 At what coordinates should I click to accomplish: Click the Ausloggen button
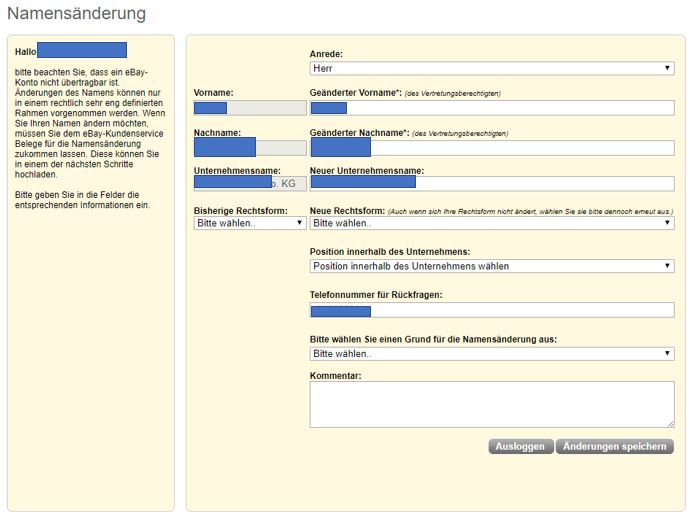pyautogui.click(x=521, y=446)
